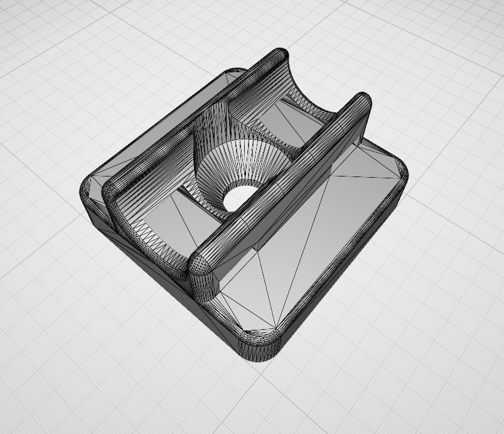Click the circular screw hole in the model
The image size is (504, 434).
(242, 198)
